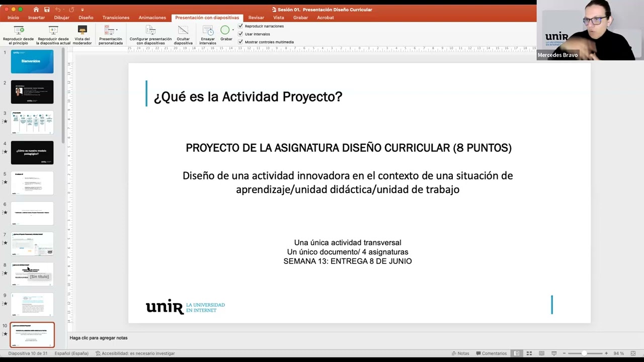Click the zoom out minus button
Screen dimensions: 644x362
pyautogui.click(x=564, y=353)
